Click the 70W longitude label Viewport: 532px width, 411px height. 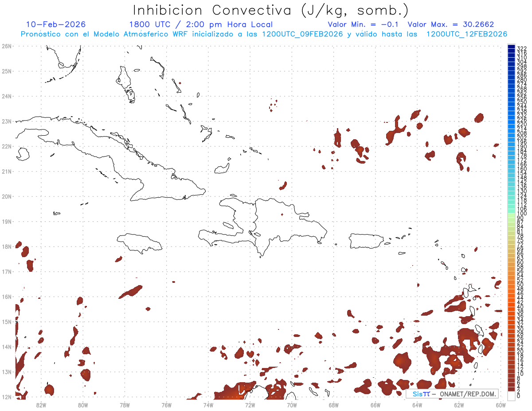pos(292,405)
